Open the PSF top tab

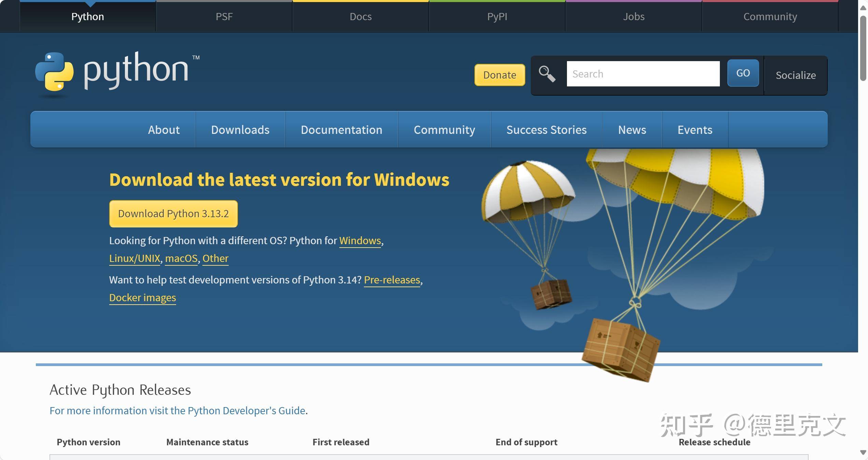(224, 16)
